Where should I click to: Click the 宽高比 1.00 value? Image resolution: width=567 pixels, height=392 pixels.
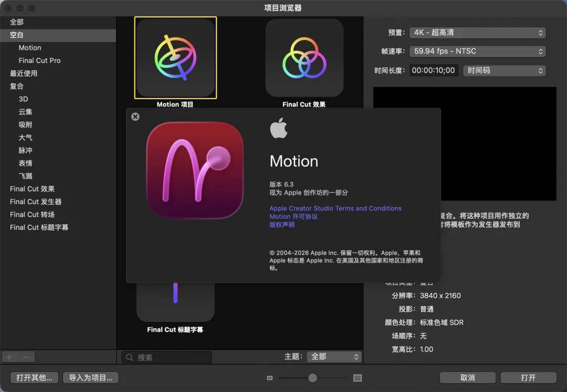coord(427,349)
